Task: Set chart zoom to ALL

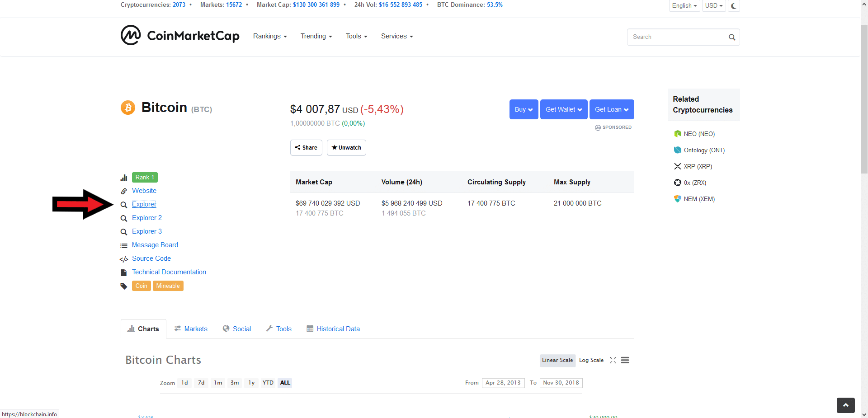Action: click(285, 383)
